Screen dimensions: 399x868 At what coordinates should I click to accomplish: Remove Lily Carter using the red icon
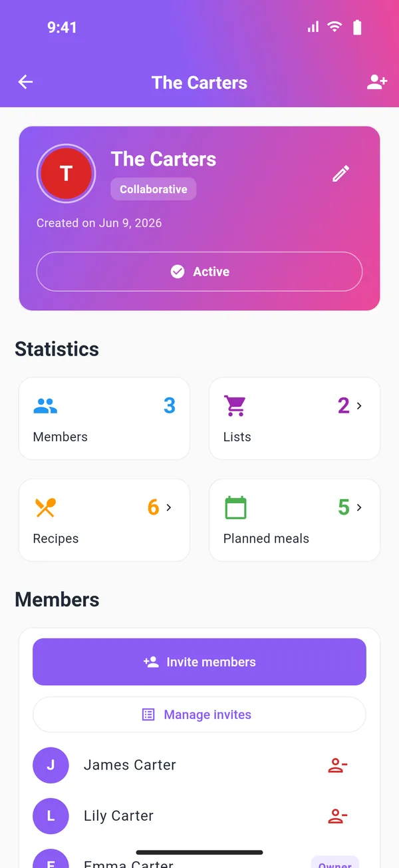point(338,816)
